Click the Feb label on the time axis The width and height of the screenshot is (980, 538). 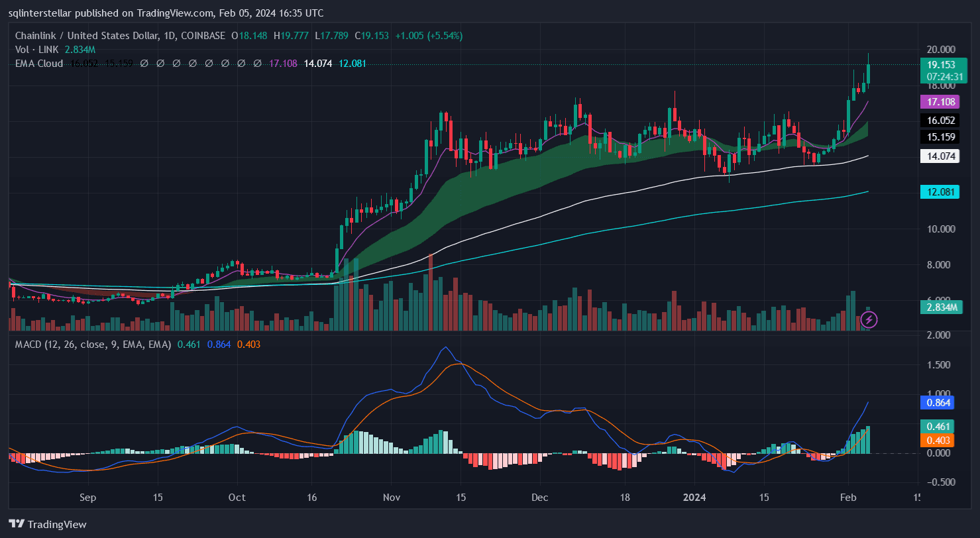(847, 498)
